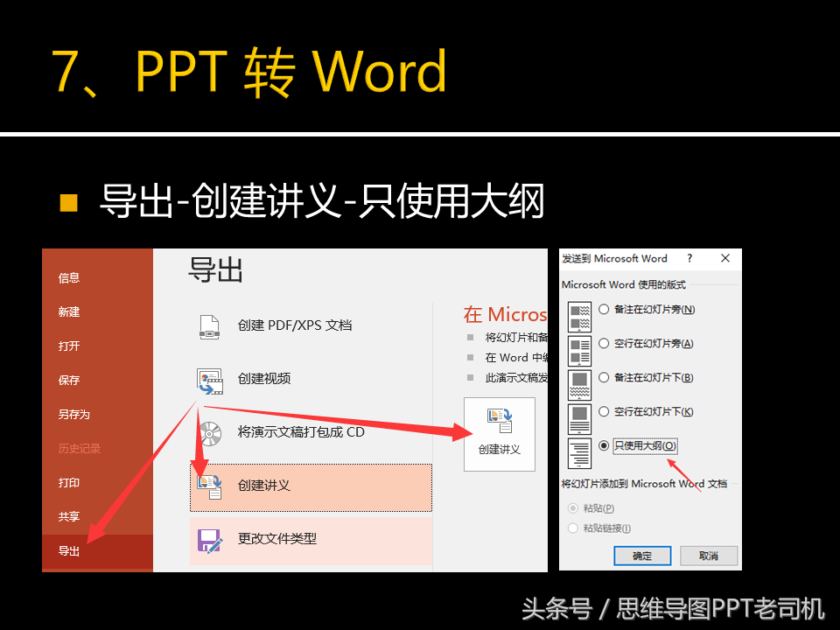Select the 导出 sidebar item
The image size is (840, 630).
[97, 551]
